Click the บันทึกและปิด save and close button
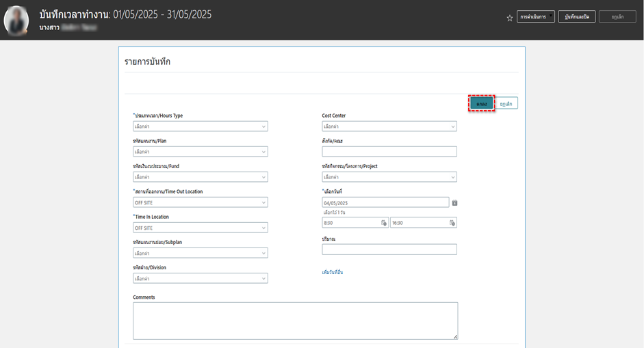 (x=577, y=17)
